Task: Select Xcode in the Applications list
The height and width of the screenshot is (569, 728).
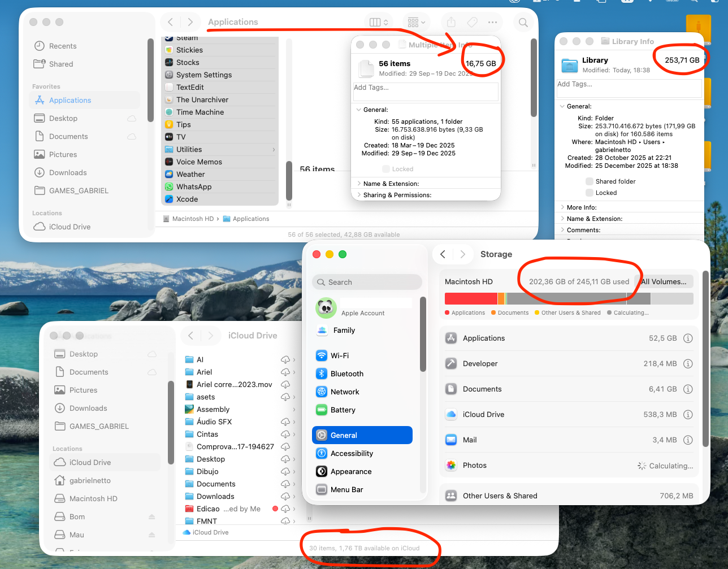Action: [x=220, y=199]
